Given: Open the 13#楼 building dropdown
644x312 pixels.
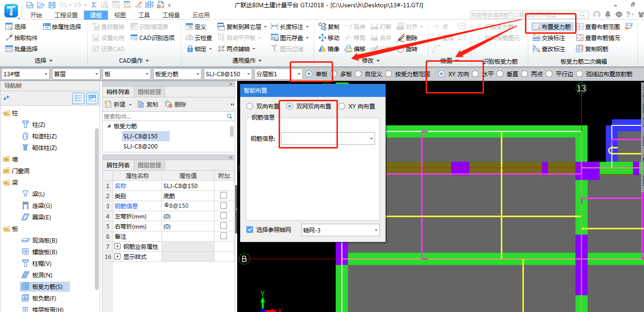Looking at the screenshot, I should (26, 74).
